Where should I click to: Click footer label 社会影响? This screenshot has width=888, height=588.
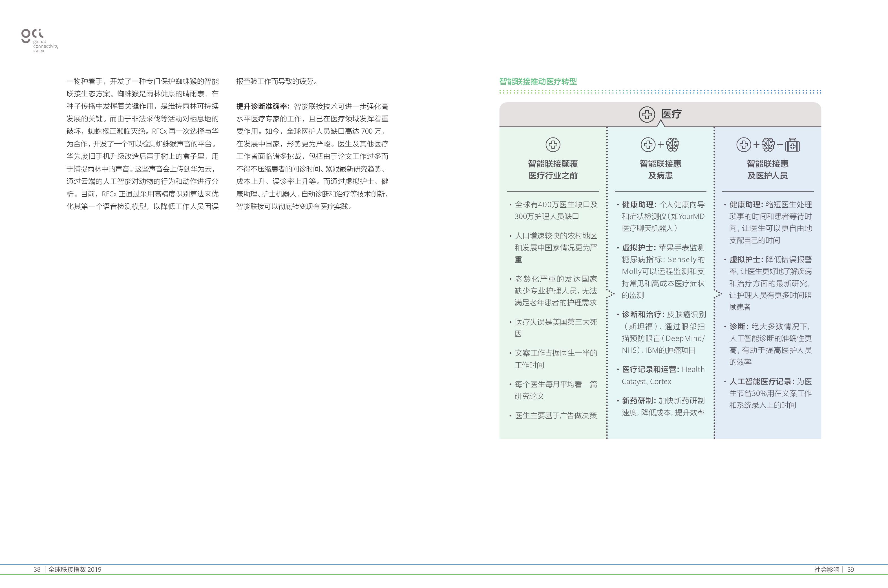click(x=827, y=569)
